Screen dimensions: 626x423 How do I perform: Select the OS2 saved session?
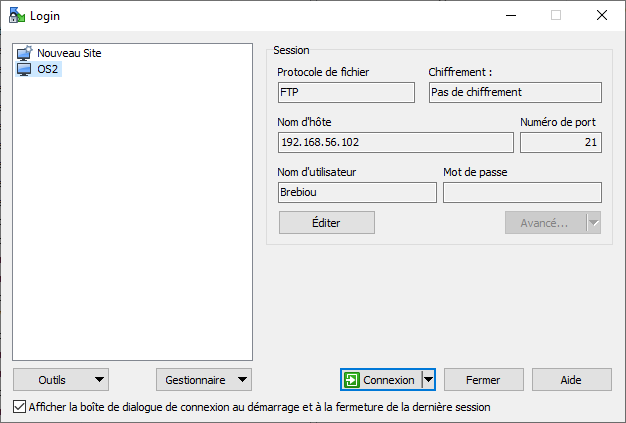coord(48,69)
